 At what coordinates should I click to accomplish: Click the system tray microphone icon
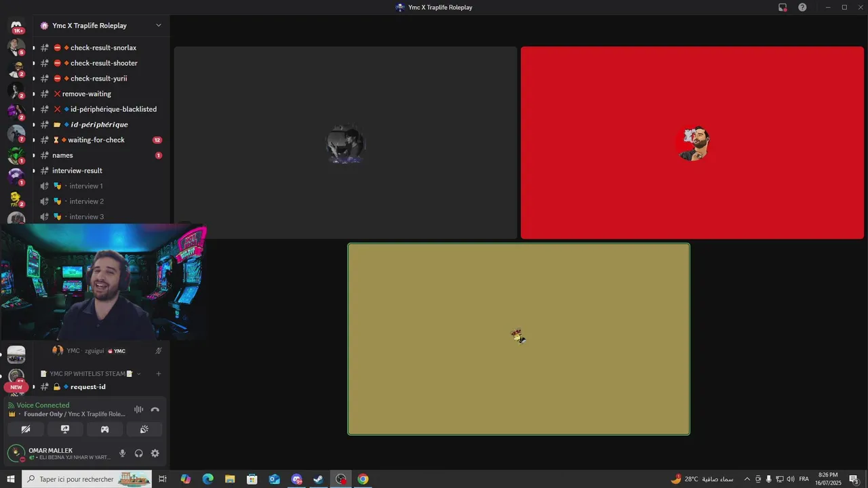769,479
